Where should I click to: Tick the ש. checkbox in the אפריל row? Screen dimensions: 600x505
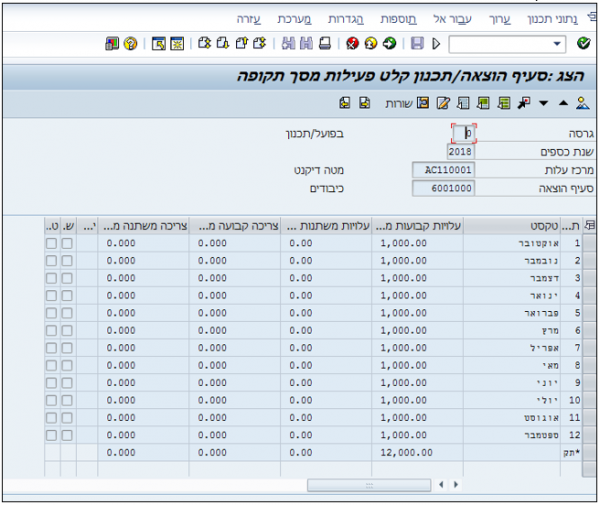coord(67,348)
